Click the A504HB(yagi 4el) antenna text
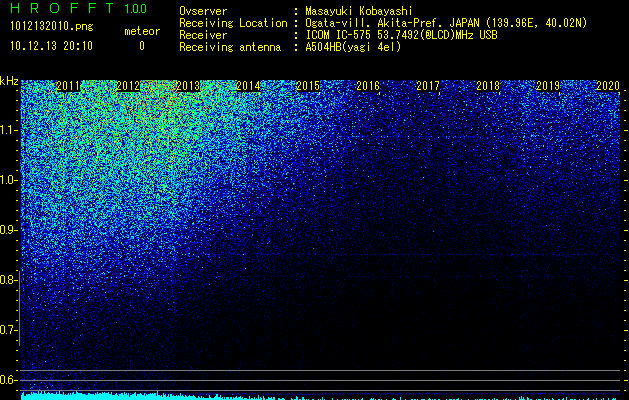Viewport: 629px width, 400px height. pos(353,47)
